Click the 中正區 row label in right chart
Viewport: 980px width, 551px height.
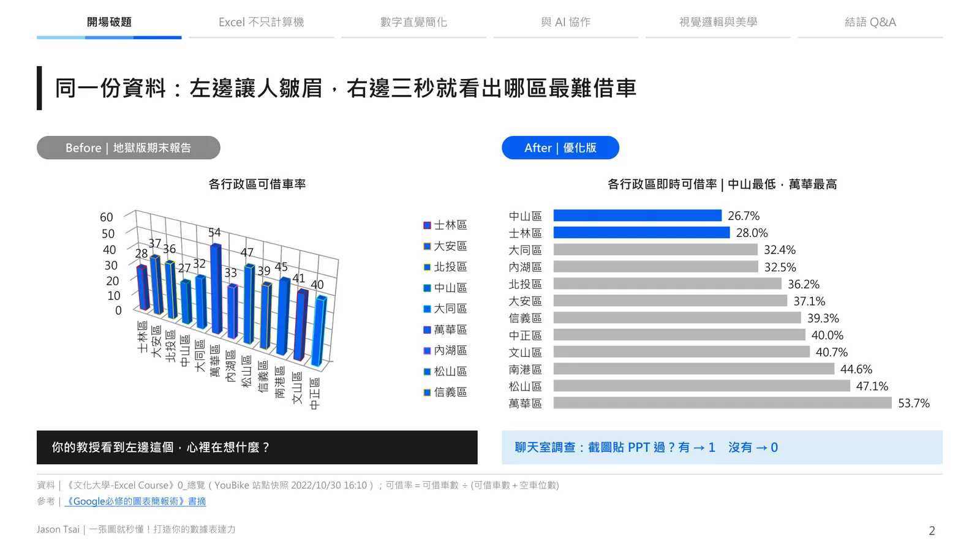point(526,335)
